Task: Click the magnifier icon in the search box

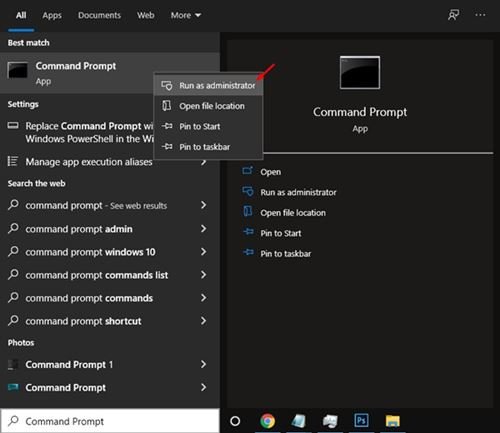Action: (x=13, y=421)
